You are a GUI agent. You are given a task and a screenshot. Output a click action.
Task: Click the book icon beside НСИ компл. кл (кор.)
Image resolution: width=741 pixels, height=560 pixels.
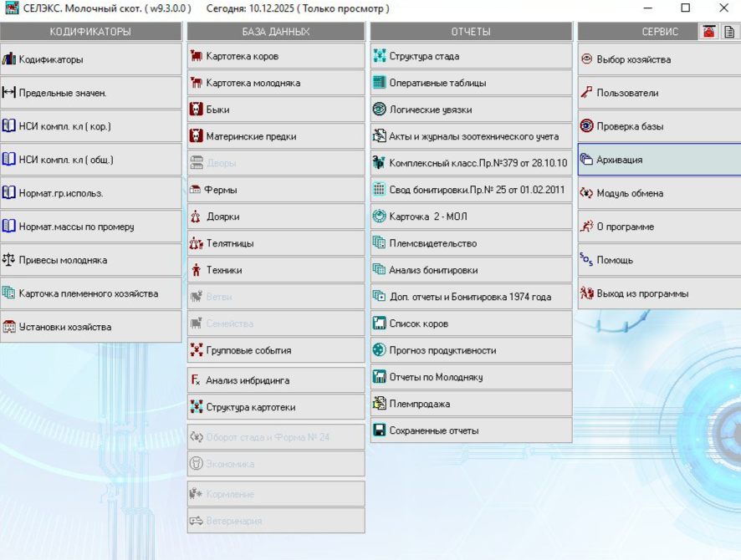tap(9, 126)
